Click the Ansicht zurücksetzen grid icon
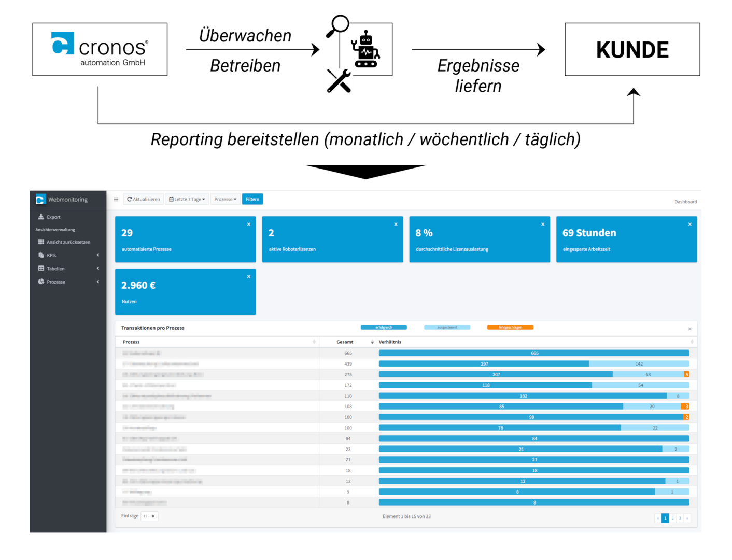Screen dimensions: 732x560 pos(41,242)
